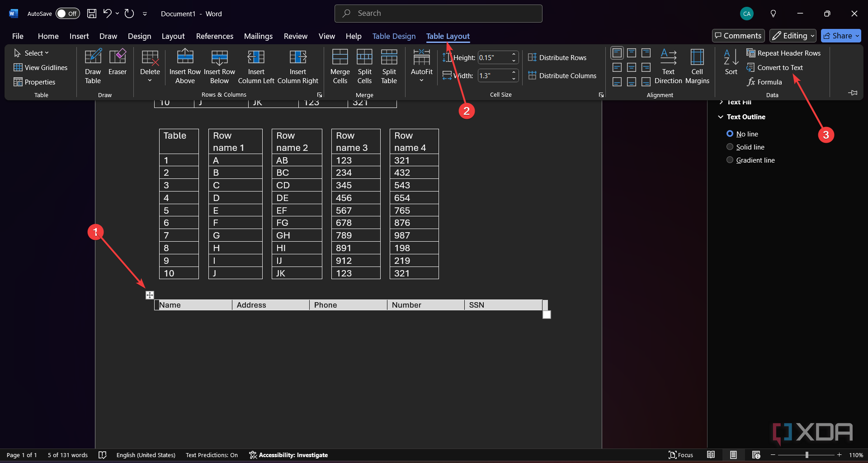
Task: Toggle View Gridlines
Action: [41, 67]
